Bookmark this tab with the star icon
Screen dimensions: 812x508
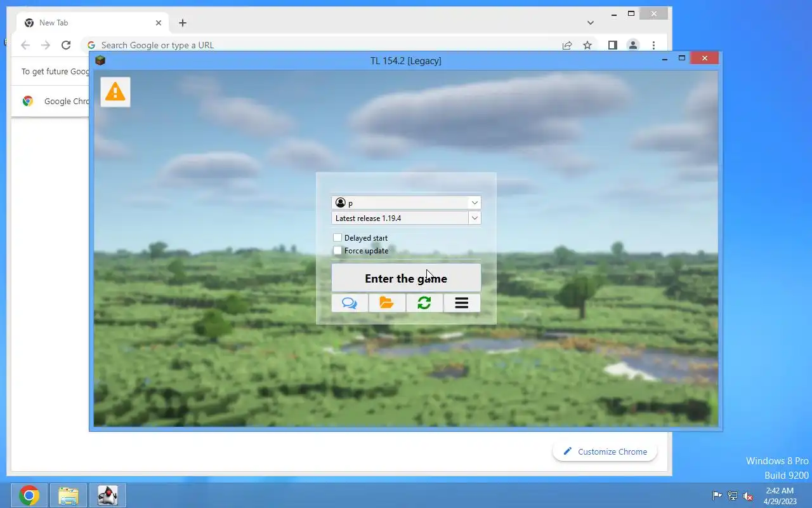587,45
